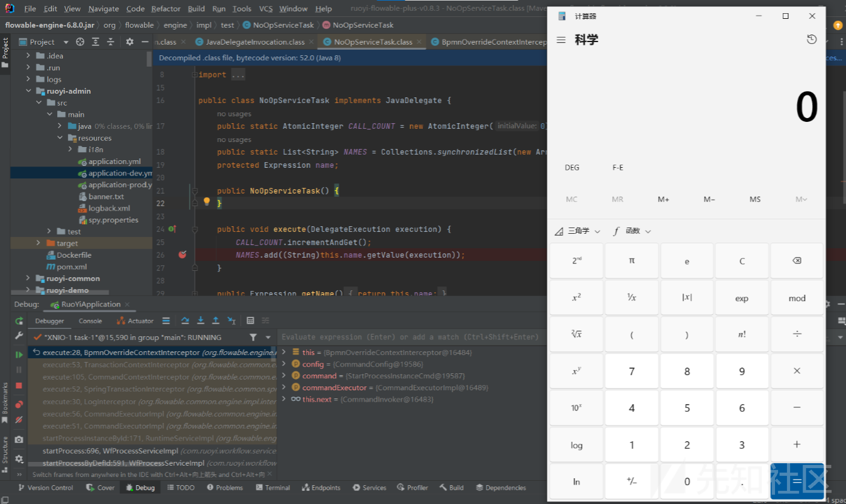The height and width of the screenshot is (504, 846).
Task: Show execution point icon
Action: click(166, 320)
